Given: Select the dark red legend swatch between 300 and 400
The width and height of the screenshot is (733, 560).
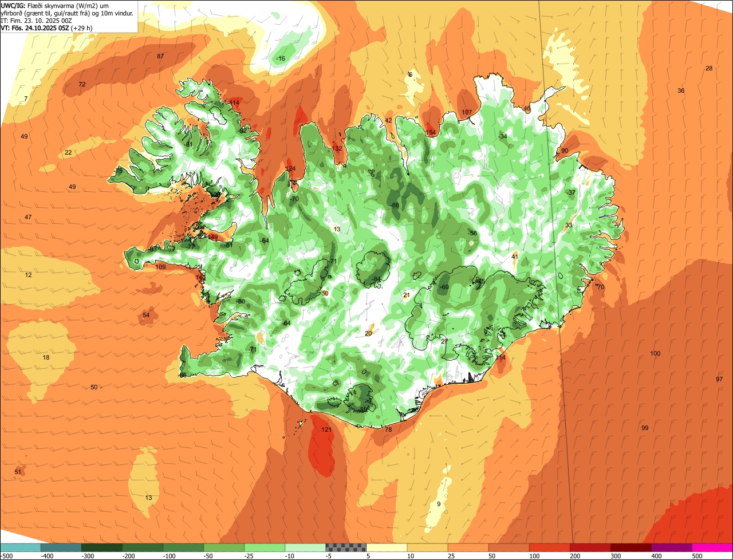Looking at the screenshot, I should (631, 547).
